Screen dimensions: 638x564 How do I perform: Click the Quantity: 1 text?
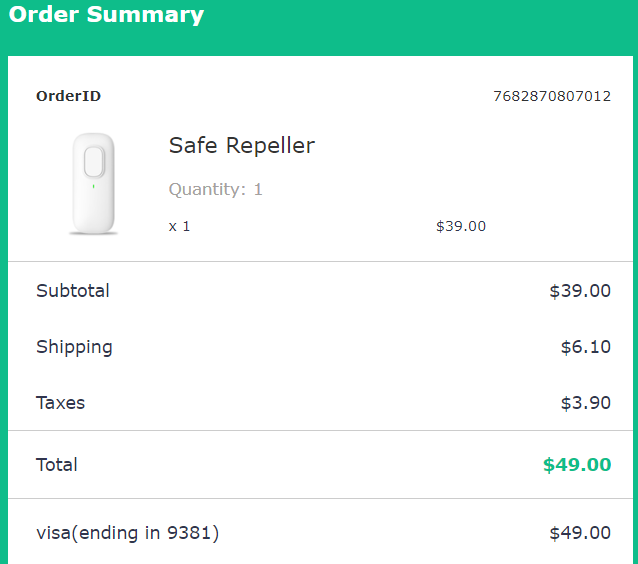click(x=215, y=189)
